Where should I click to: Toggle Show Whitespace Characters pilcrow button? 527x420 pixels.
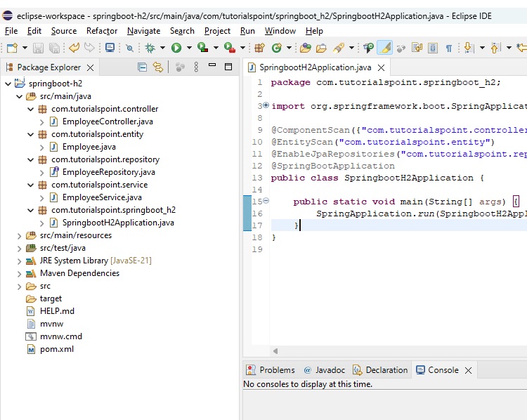pos(448,48)
